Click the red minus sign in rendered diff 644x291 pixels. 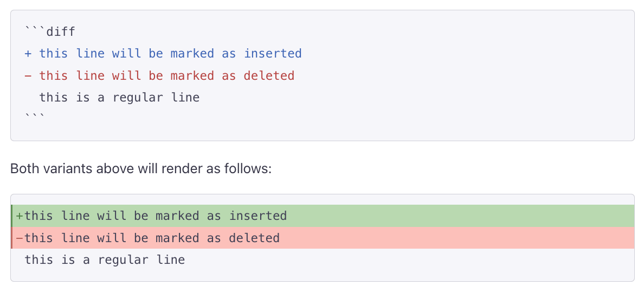20,238
